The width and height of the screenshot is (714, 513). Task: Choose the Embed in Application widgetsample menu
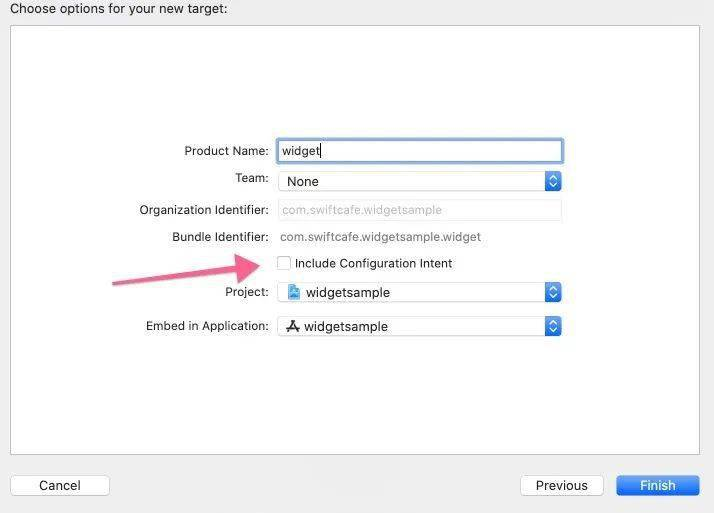pyautogui.click(x=419, y=326)
